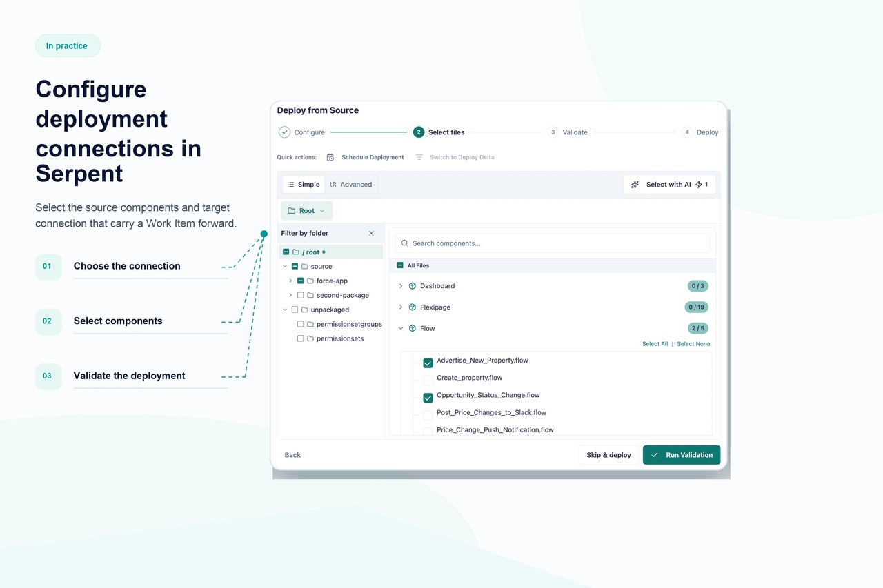Click the folder icon next to permissionsets
The width and height of the screenshot is (883, 588).
[310, 339]
